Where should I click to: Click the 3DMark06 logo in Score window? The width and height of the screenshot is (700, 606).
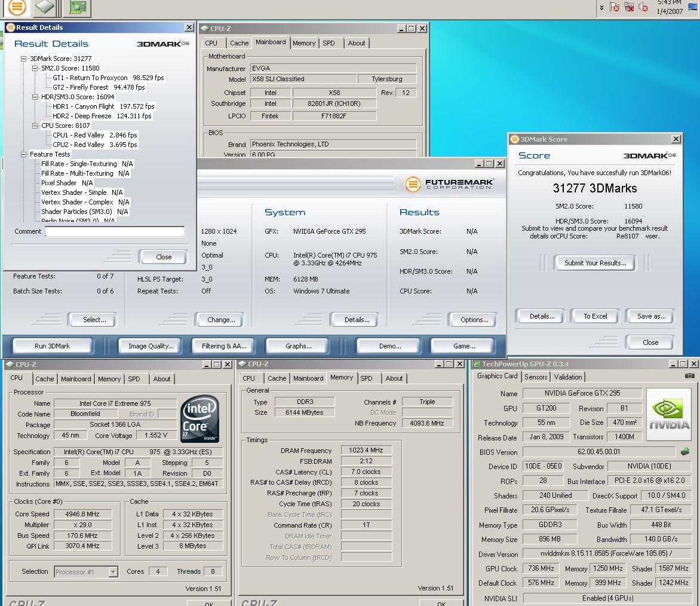click(650, 155)
